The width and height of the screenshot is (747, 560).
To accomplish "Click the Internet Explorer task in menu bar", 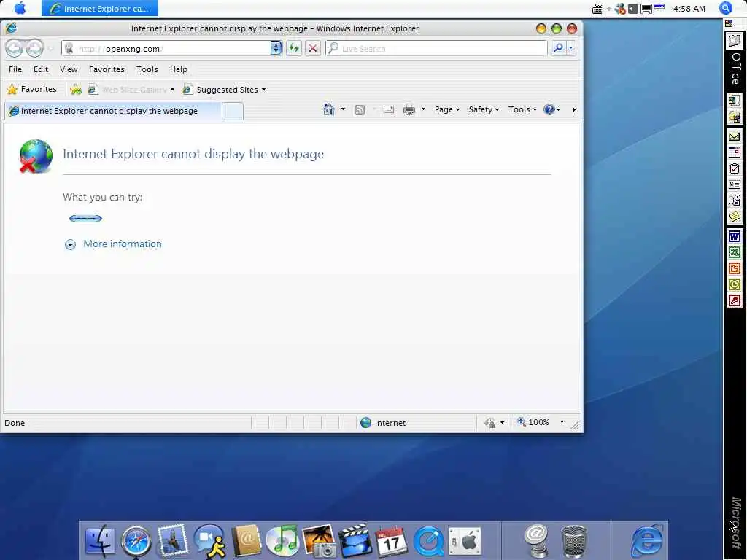I will point(99,9).
